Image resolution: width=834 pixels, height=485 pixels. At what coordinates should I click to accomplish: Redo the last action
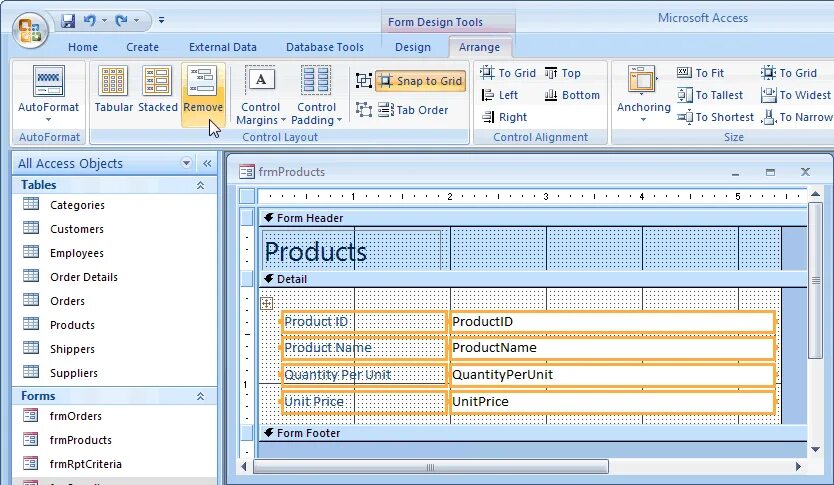[x=121, y=21]
